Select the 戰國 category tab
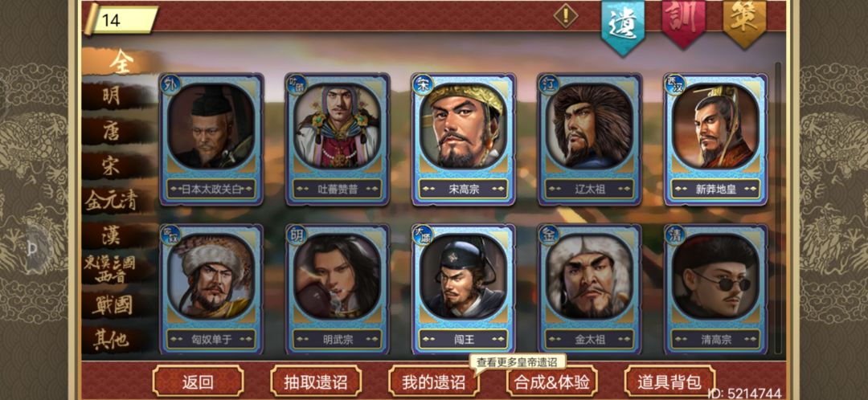This screenshot has height=400, width=868. (113, 305)
